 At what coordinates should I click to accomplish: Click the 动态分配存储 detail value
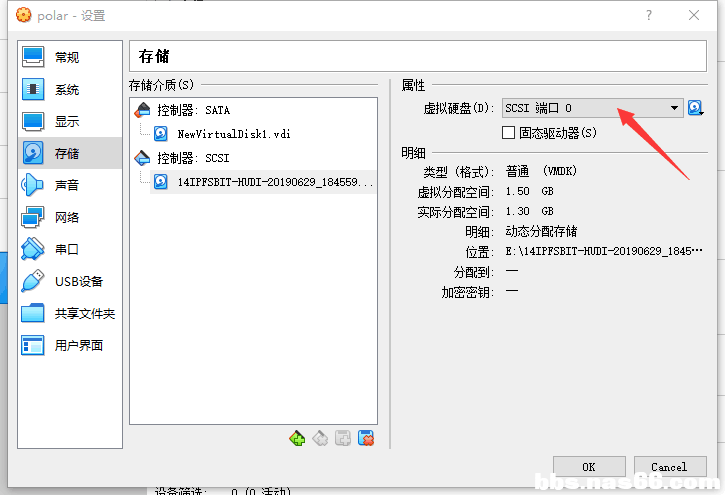coord(541,231)
